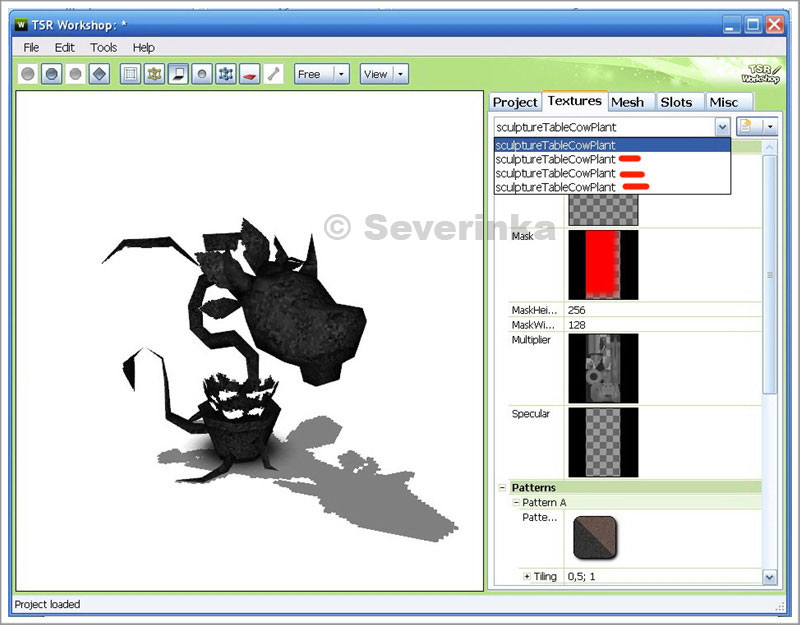This screenshot has height=625, width=800.
Task: Switch to the Mesh tab
Action: point(627,102)
